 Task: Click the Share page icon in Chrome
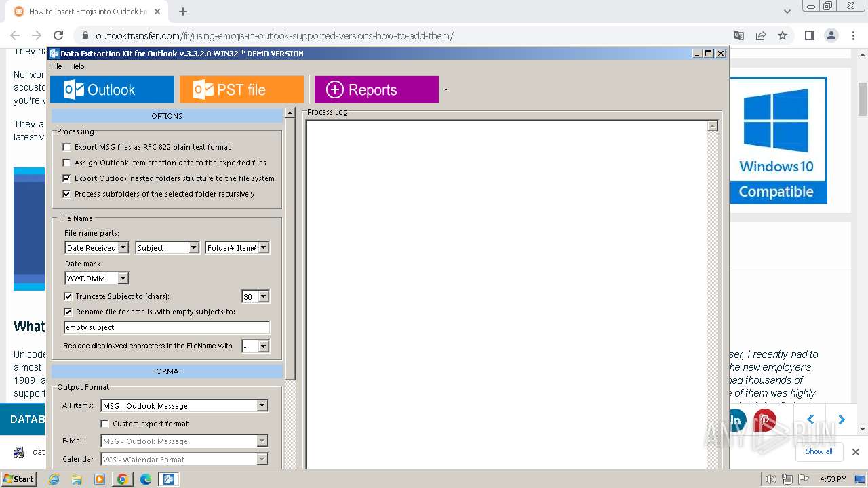tap(761, 35)
